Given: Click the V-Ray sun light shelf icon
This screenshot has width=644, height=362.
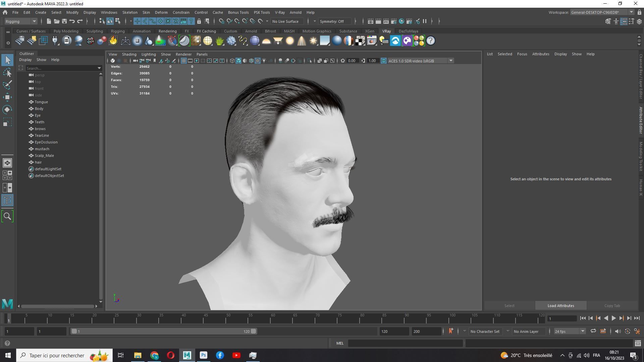Looking at the screenshot, I should 313,41.
